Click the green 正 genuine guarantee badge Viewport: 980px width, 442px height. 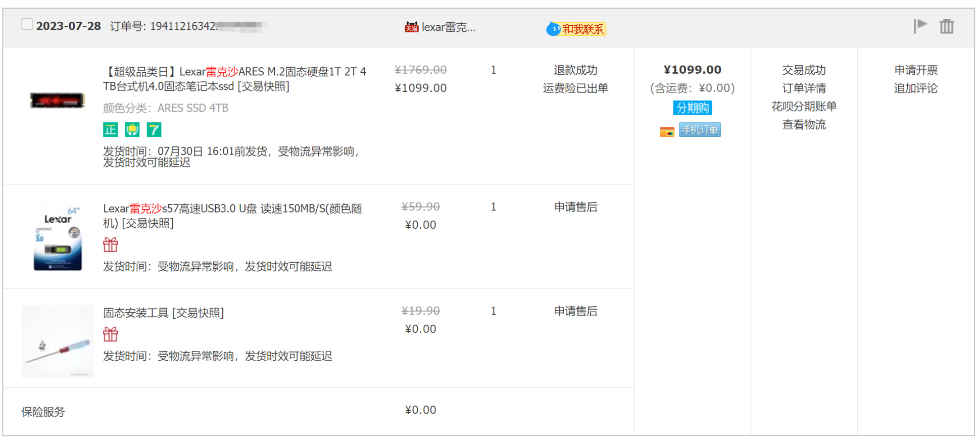[110, 130]
